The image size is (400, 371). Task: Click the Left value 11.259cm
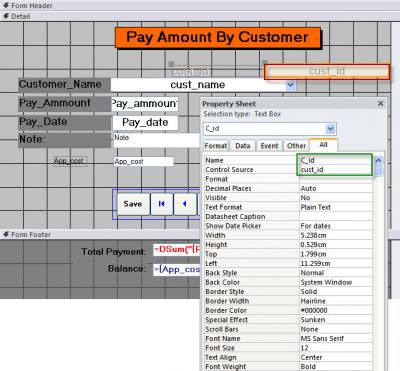(335, 263)
